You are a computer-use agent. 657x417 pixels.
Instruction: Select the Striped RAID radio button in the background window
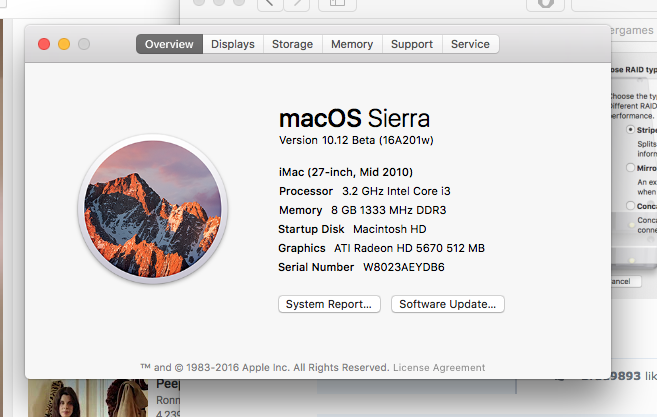[x=630, y=130]
